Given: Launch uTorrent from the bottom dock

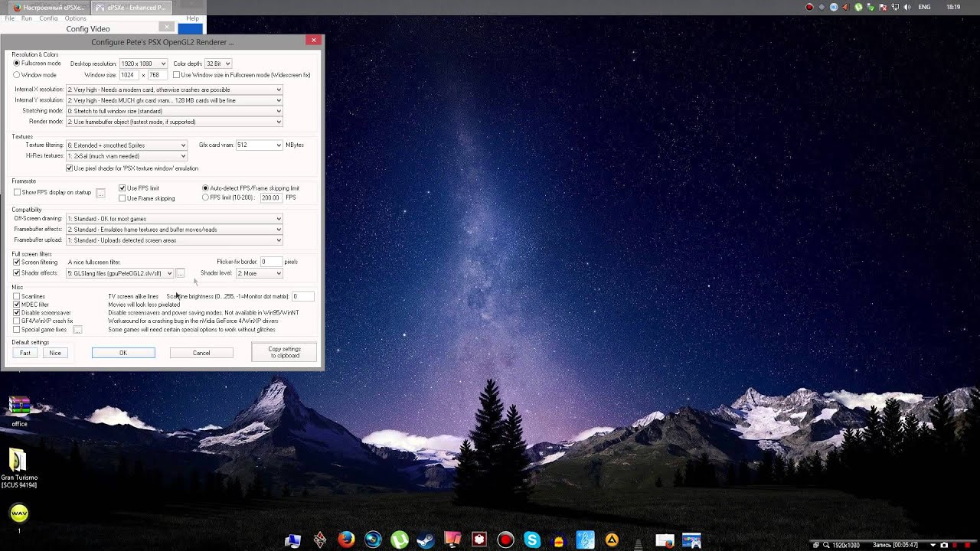Looking at the screenshot, I should click(x=400, y=540).
